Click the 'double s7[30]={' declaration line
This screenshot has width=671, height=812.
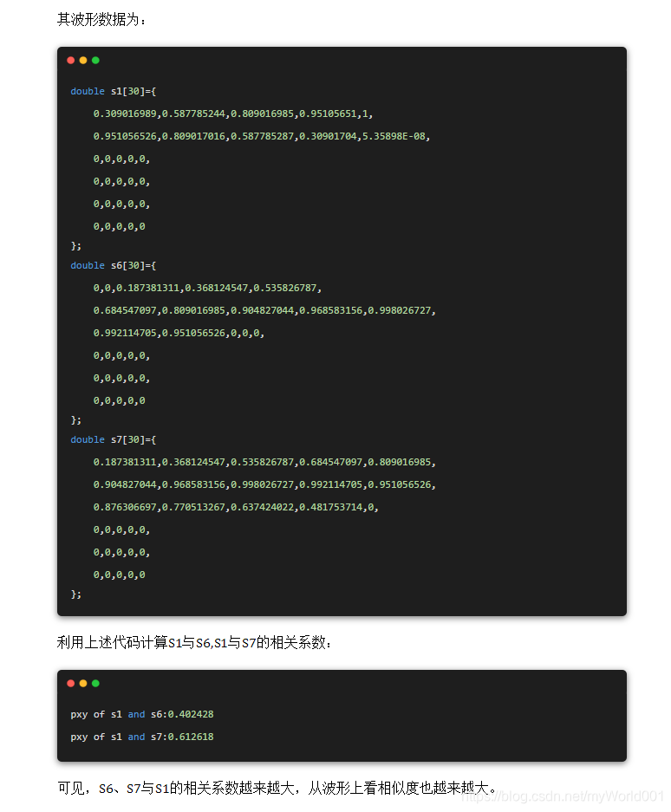tap(113, 439)
